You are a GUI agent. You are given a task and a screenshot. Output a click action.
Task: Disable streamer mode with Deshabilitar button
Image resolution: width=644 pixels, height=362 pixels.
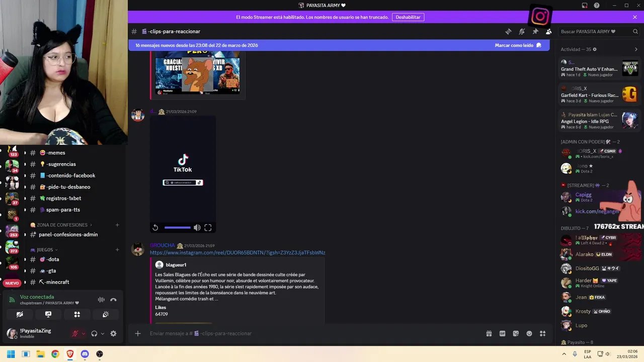click(x=408, y=17)
